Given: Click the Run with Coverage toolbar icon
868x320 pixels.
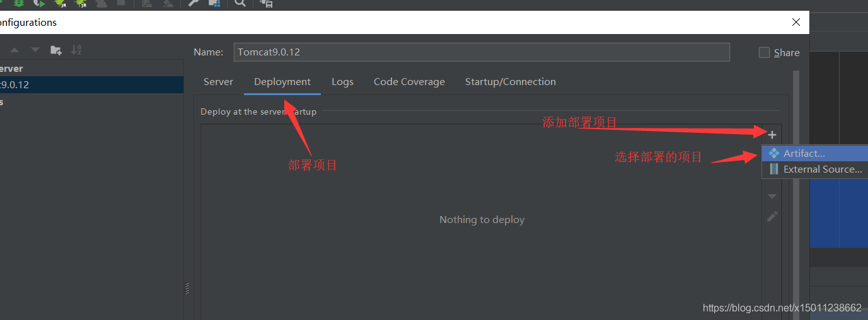Looking at the screenshot, I should tap(39, 3).
